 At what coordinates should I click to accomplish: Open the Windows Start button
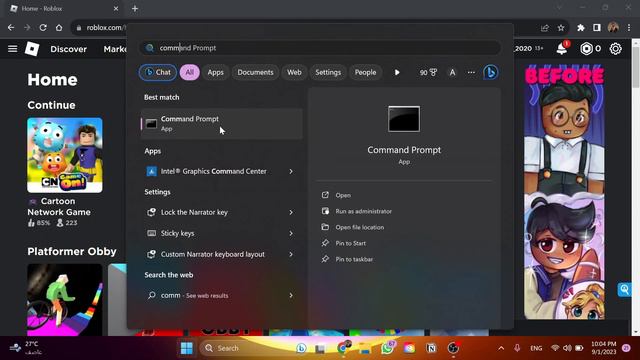pyautogui.click(x=187, y=348)
